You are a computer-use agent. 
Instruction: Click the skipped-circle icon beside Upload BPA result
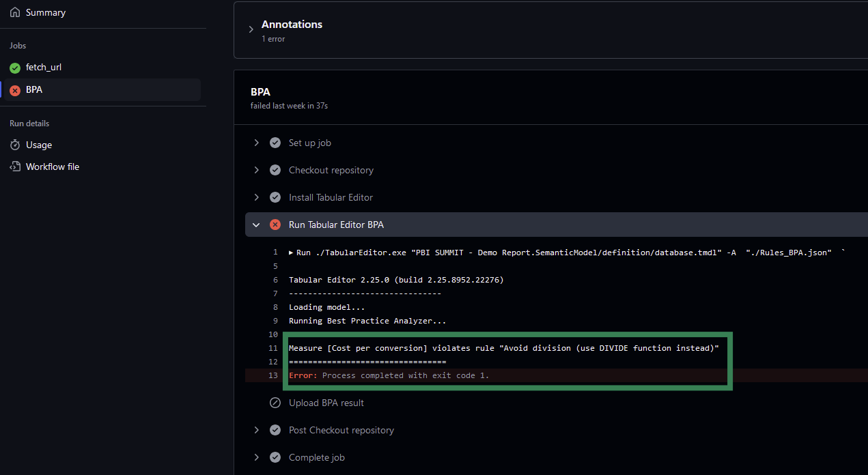[x=275, y=403]
